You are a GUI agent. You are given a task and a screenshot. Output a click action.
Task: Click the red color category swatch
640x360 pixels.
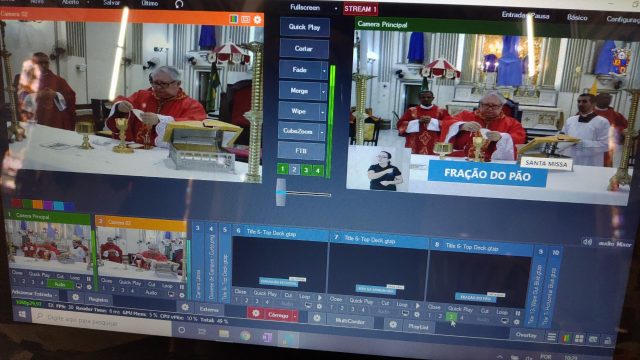click(x=16, y=203)
